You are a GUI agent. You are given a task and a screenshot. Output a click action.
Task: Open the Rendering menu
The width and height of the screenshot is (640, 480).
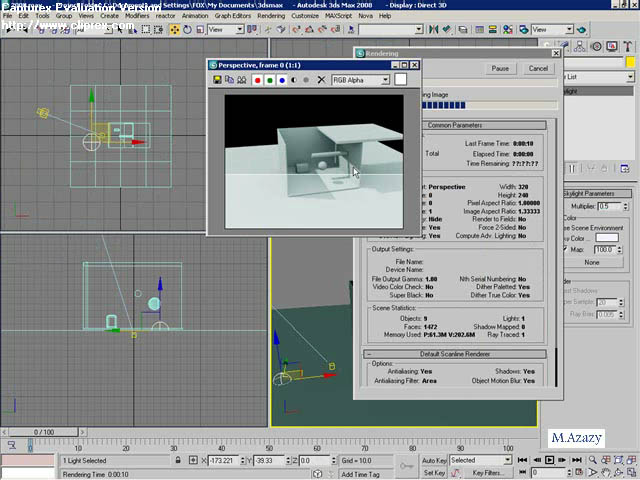coord(271,16)
